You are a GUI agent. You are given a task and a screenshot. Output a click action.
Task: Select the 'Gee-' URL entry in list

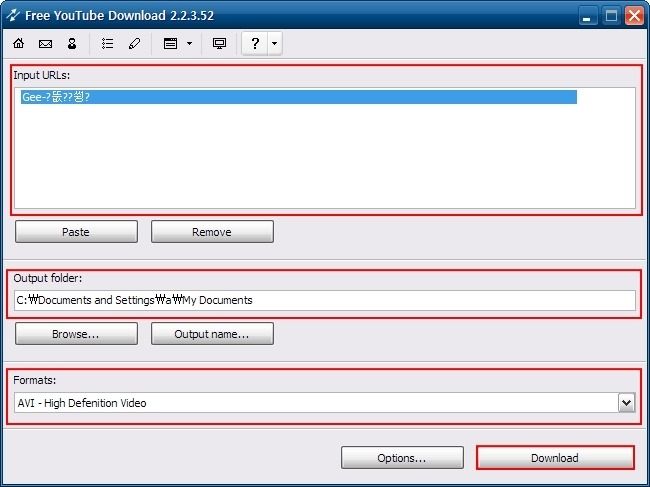tap(298, 97)
